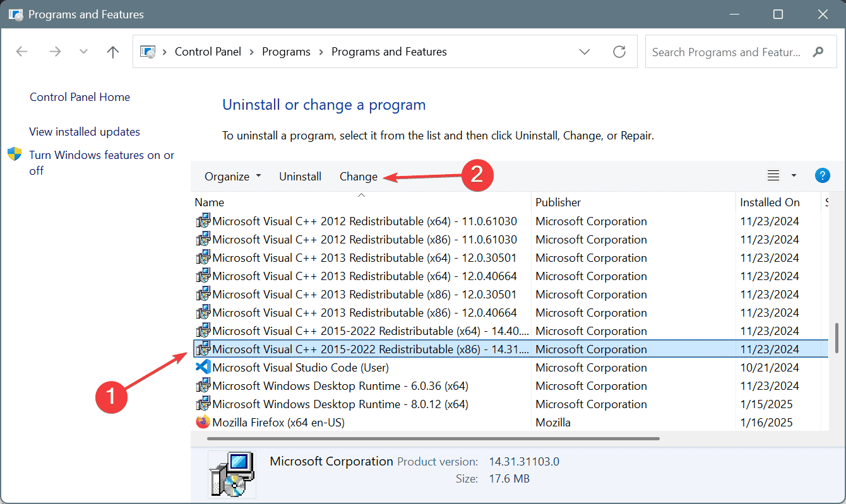The width and height of the screenshot is (846, 504).
Task: Click Programs in the breadcrumb path
Action: tap(286, 52)
